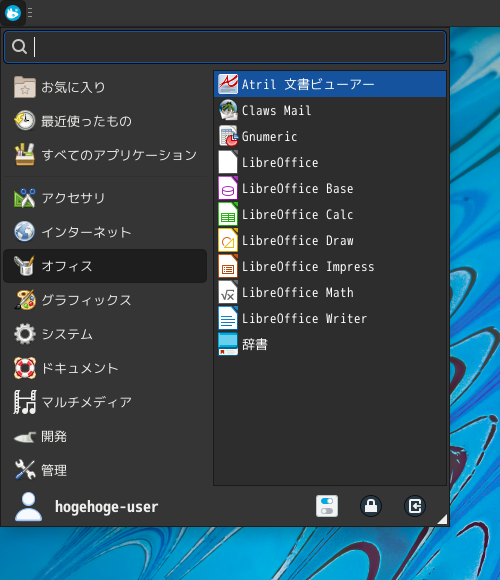Focus the application search field
The height and width of the screenshot is (580, 500).
click(225, 47)
